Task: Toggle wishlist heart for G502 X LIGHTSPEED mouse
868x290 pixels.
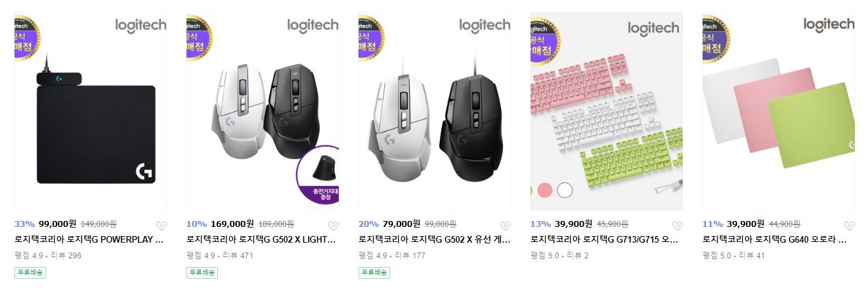Action: click(333, 226)
